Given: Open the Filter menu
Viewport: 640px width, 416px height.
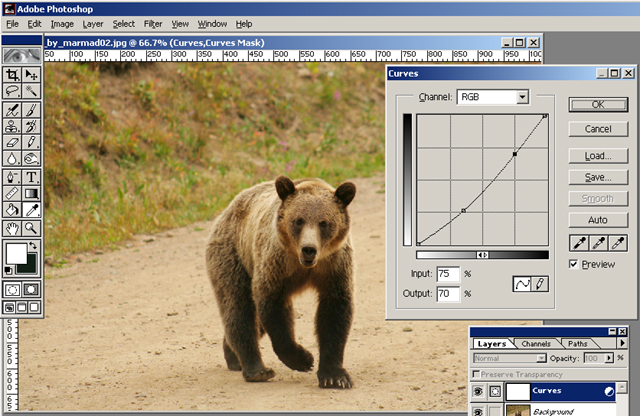Looking at the screenshot, I should pyautogui.click(x=152, y=23).
